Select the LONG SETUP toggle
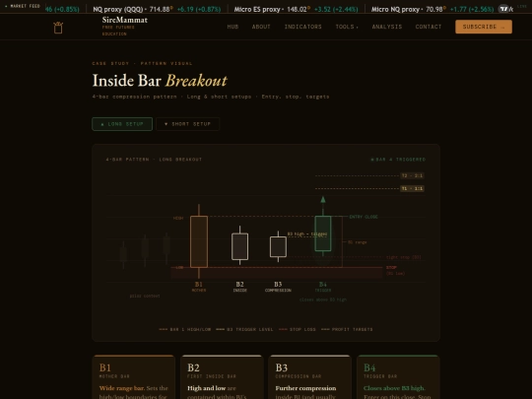The width and height of the screenshot is (532, 399). [x=122, y=124]
